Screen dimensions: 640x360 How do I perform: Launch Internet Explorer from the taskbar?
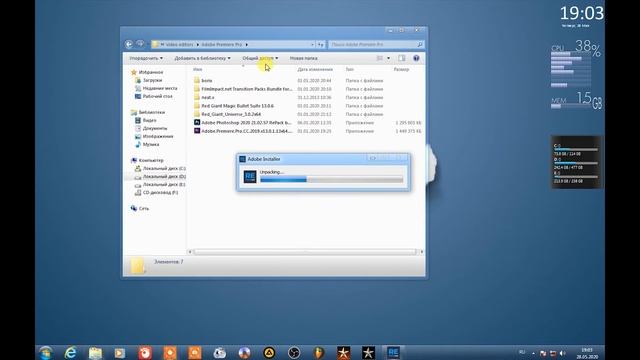(71, 353)
